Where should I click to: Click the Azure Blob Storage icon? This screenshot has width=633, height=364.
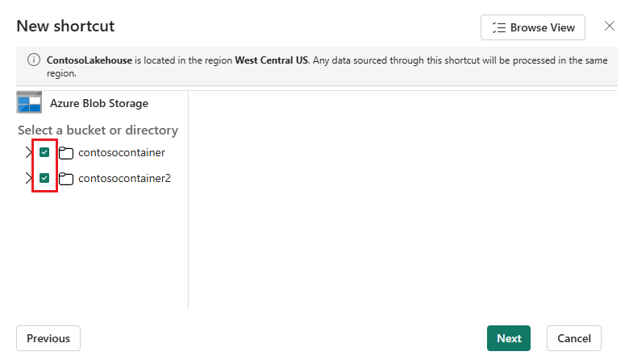[x=29, y=103]
